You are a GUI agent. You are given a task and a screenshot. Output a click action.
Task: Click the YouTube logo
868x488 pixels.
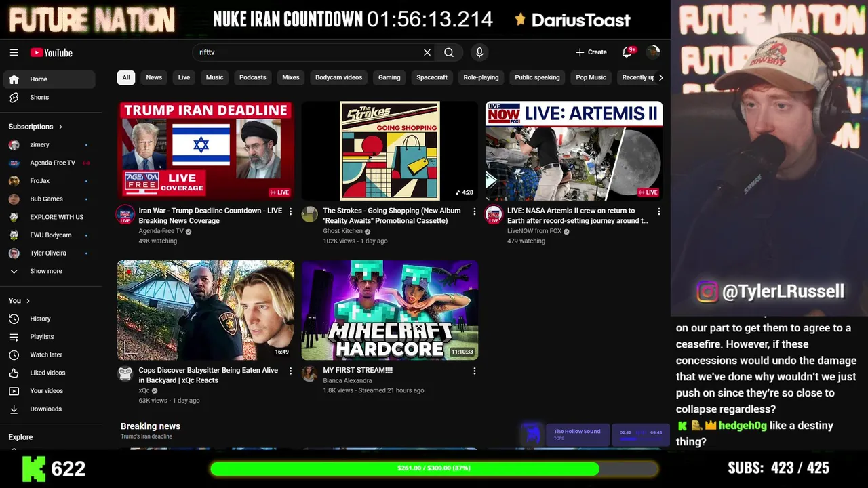tap(51, 53)
